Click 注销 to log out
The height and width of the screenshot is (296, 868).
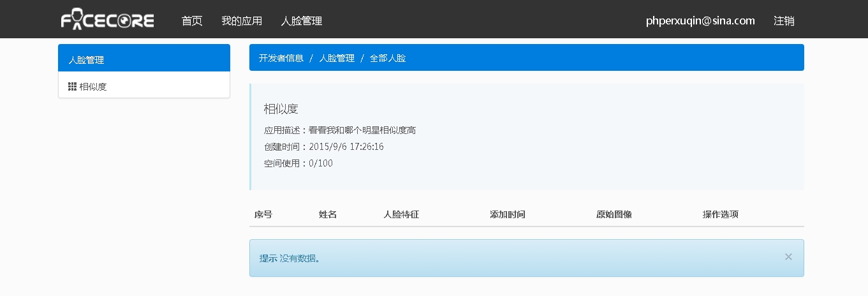coord(784,20)
